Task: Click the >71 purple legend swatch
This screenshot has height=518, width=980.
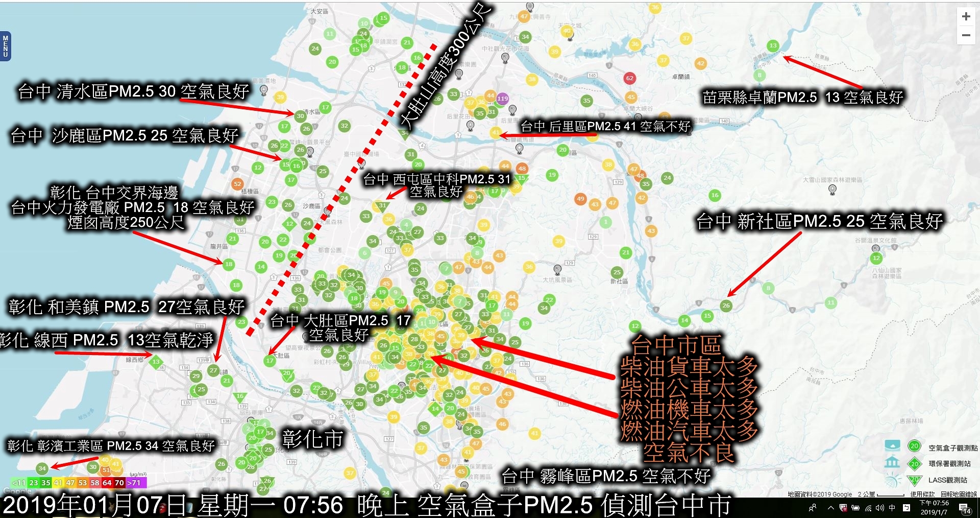Action: click(136, 482)
